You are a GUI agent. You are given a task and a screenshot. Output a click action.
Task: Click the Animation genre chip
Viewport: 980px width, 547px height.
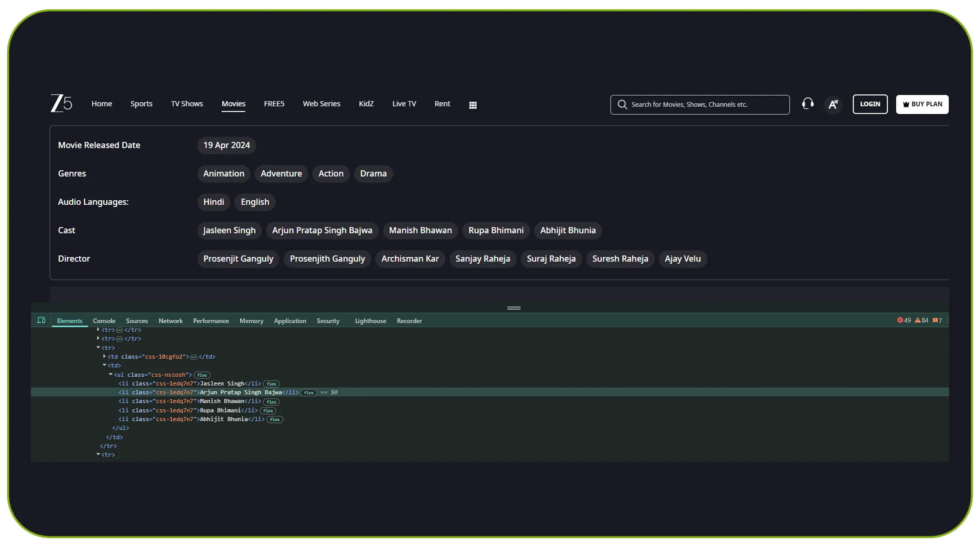pyautogui.click(x=224, y=174)
